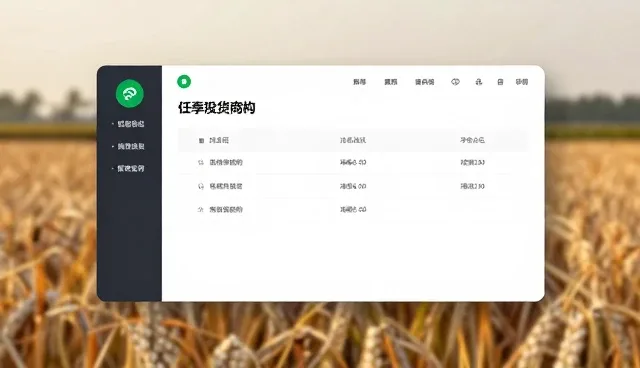Viewport: 640px width, 368px height.
Task: Click the name text in the first data row
Action: point(226,162)
